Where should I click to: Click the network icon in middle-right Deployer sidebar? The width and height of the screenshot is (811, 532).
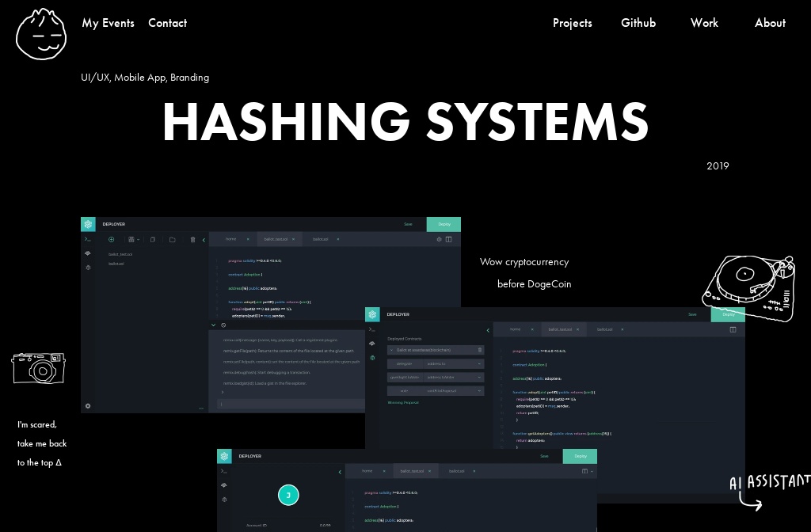tap(372, 344)
